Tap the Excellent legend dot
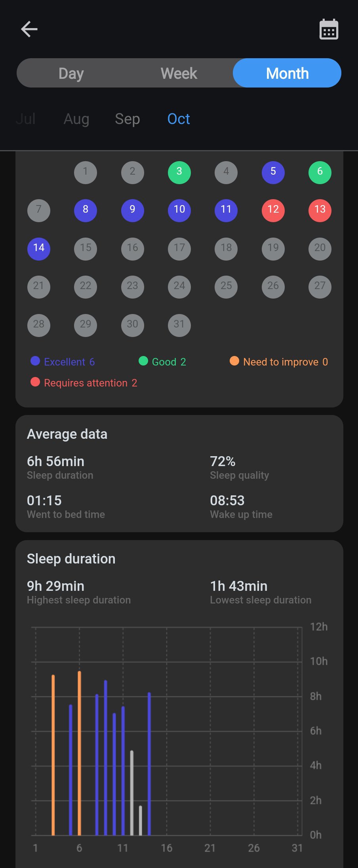Screen dimensions: 358x868 [x=35, y=361]
